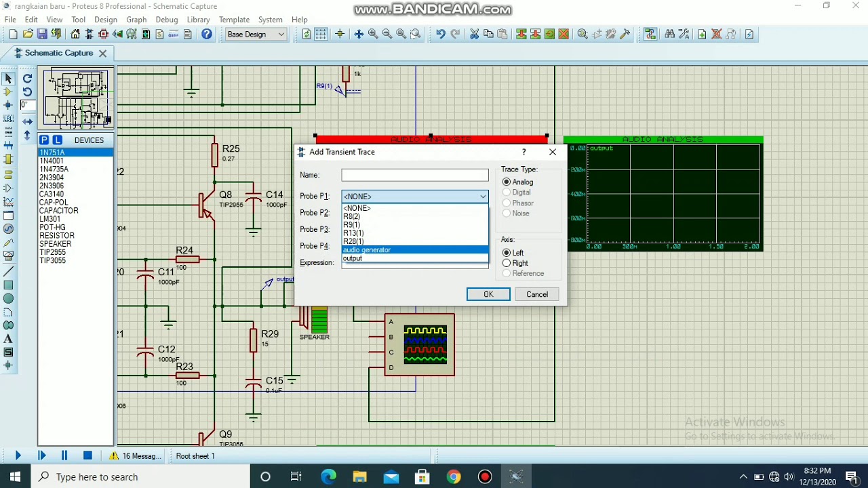This screenshot has width=868, height=488.
Task: Click the Undo icon in toolbar
Action: tap(441, 34)
